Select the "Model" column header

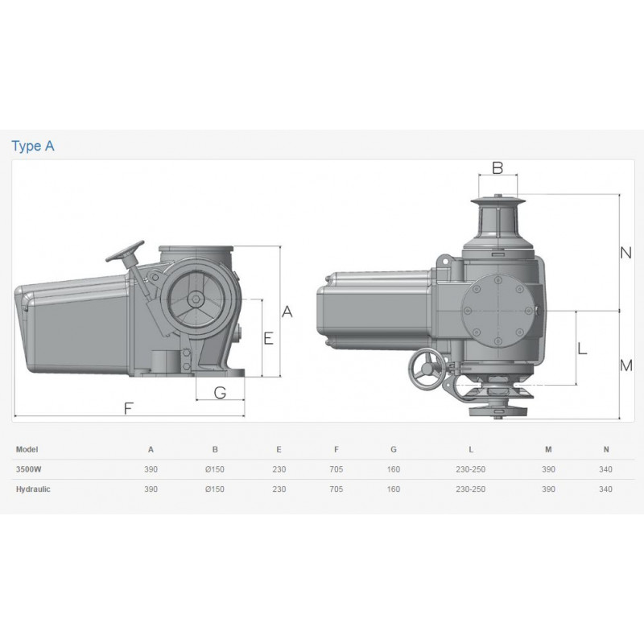coord(27,449)
